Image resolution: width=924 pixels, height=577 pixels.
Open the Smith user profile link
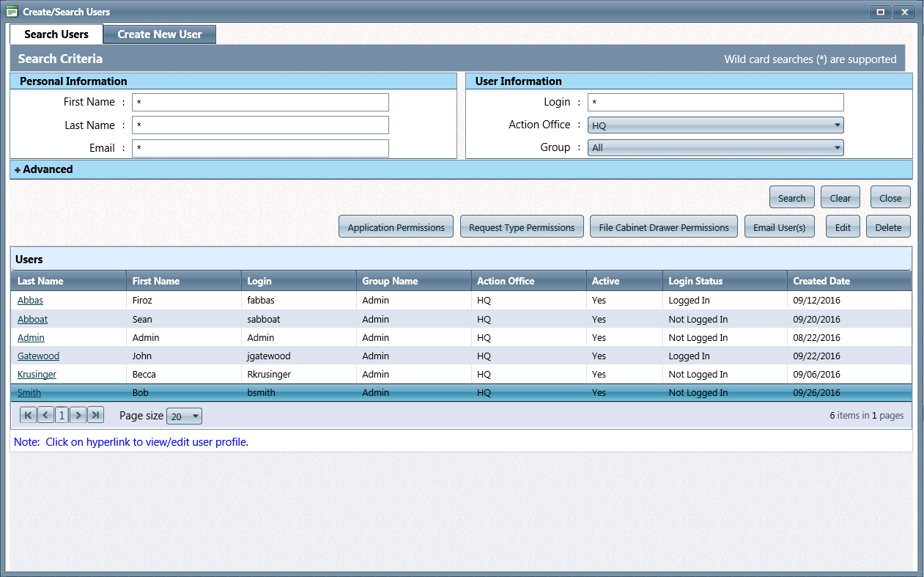point(29,393)
